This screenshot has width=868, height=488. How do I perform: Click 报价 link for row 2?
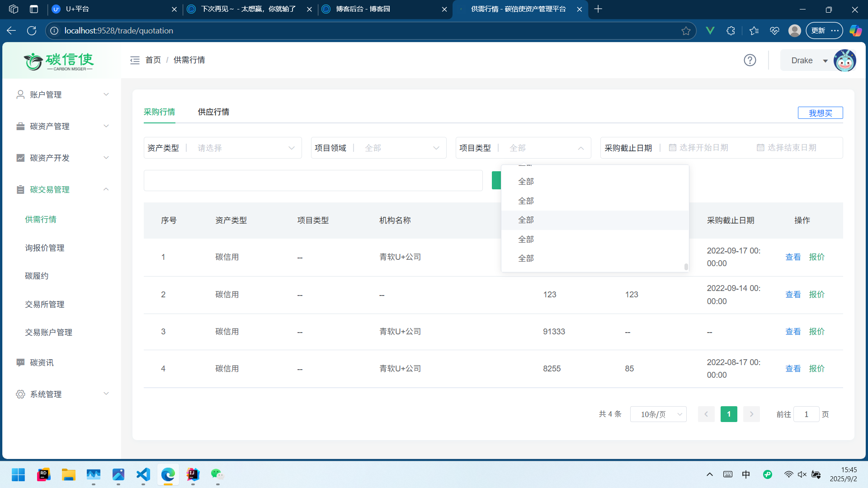(816, 295)
